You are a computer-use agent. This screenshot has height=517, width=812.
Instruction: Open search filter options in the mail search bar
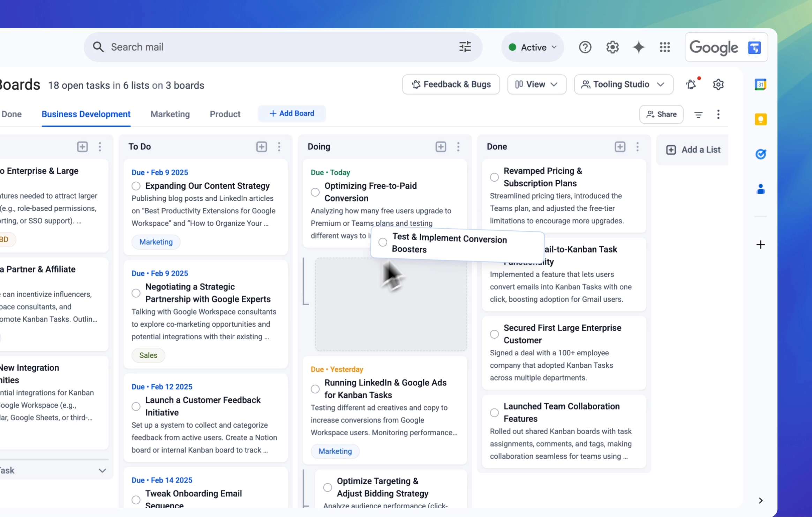pos(465,46)
